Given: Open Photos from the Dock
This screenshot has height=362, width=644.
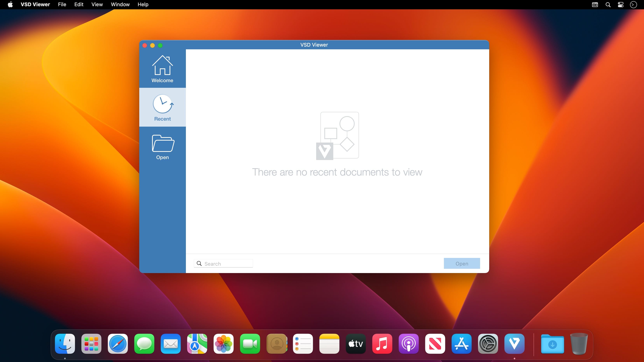Looking at the screenshot, I should [224, 344].
